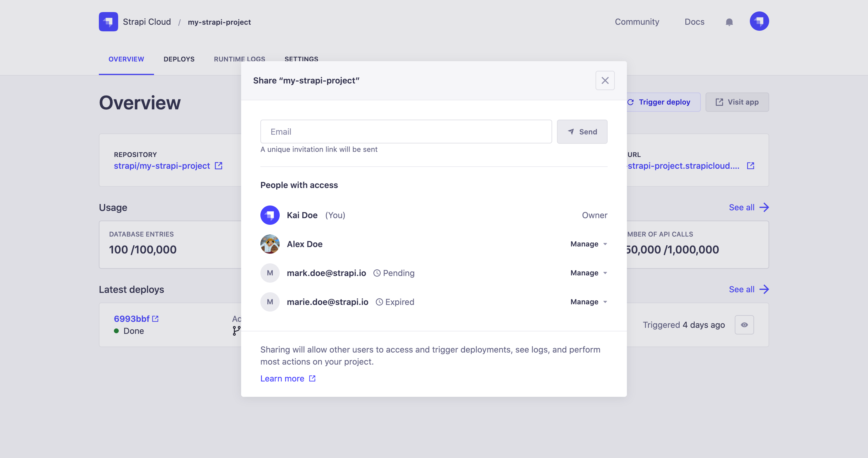Expand Manage dropdown for Alex Doe
Image resolution: width=868 pixels, height=458 pixels.
tap(588, 244)
